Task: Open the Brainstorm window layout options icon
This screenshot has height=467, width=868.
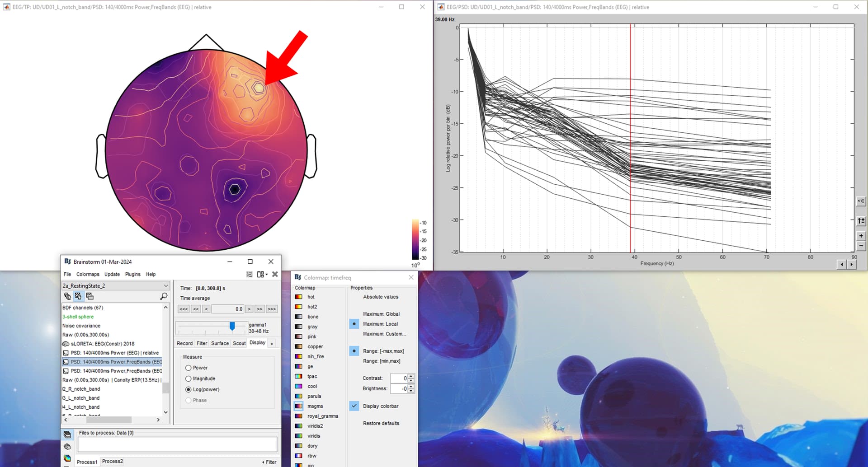Action: pos(262,274)
